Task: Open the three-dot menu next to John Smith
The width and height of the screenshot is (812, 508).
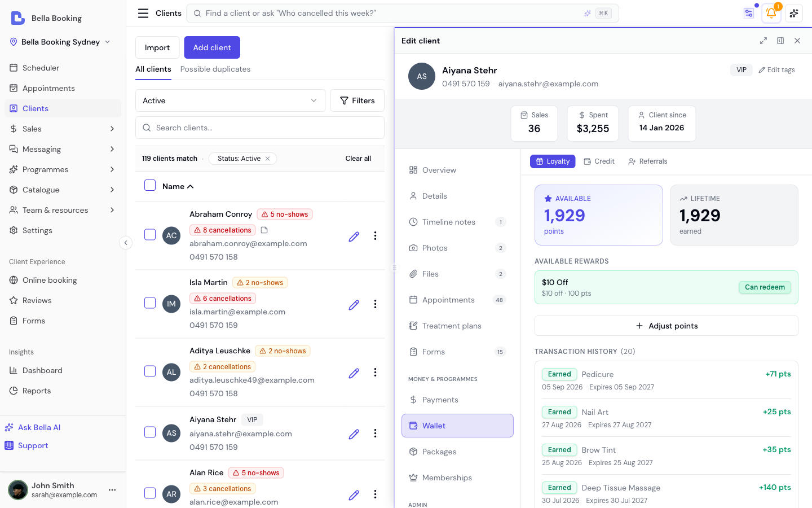Action: [112, 490]
